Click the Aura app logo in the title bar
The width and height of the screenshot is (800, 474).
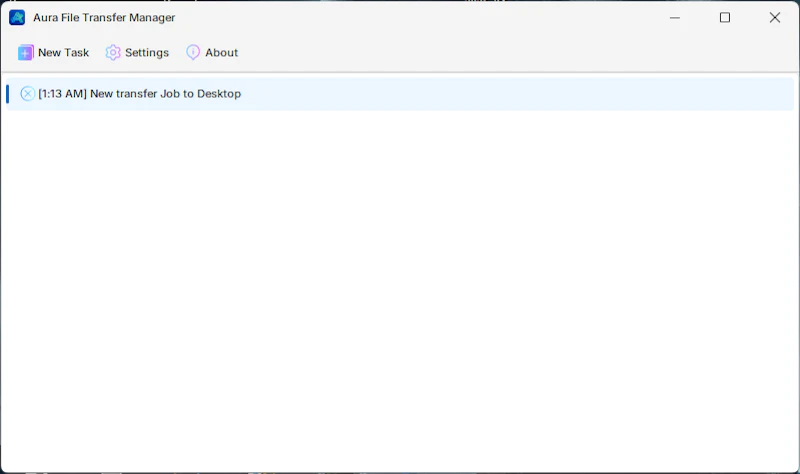pyautogui.click(x=17, y=17)
